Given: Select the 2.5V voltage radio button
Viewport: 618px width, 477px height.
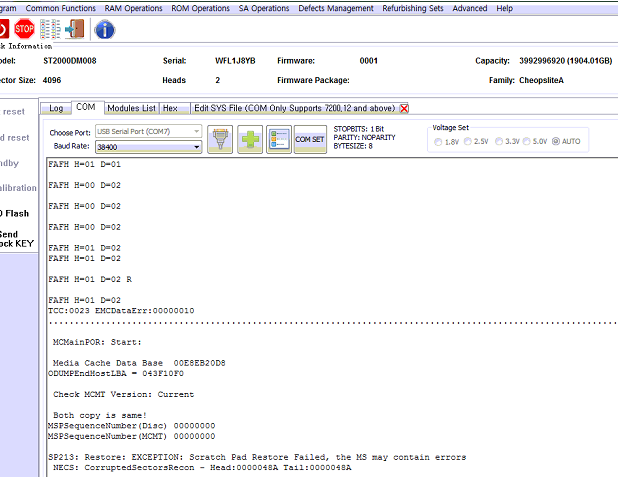Looking at the screenshot, I should [468, 142].
